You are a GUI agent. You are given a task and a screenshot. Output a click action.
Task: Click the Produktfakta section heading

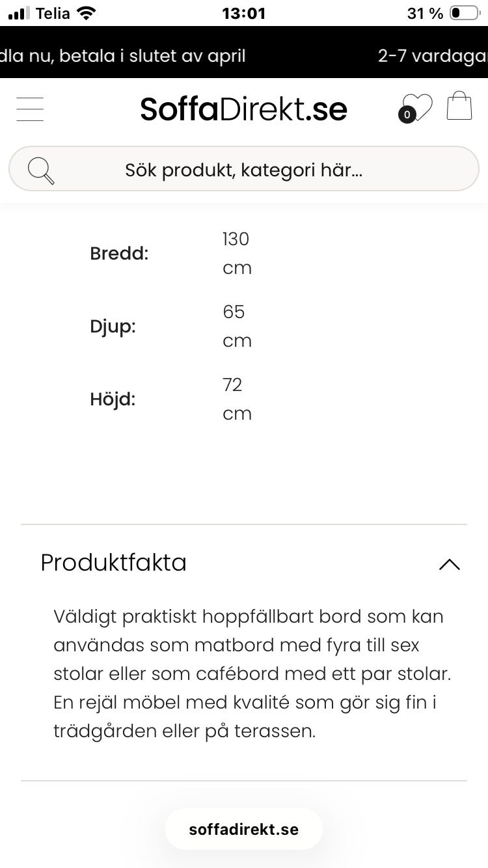pyautogui.click(x=114, y=563)
